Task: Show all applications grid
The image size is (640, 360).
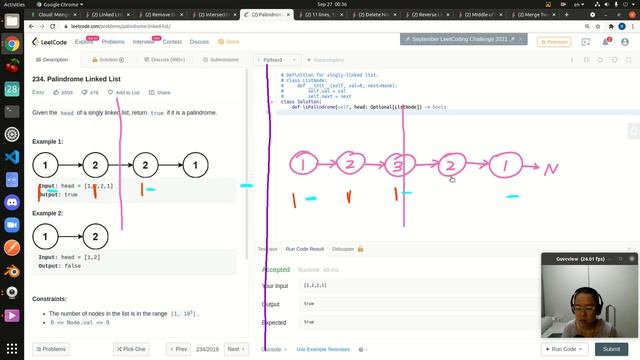Action: coord(12,349)
